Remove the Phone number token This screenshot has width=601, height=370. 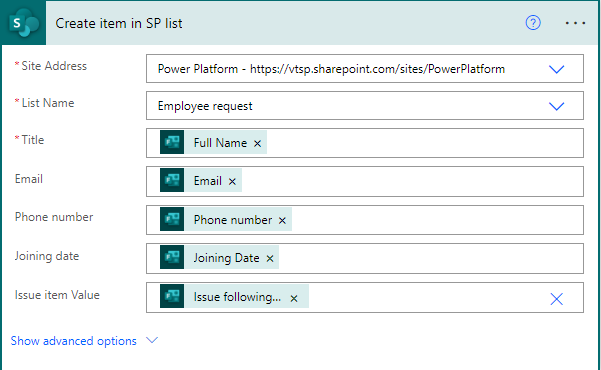[282, 220]
